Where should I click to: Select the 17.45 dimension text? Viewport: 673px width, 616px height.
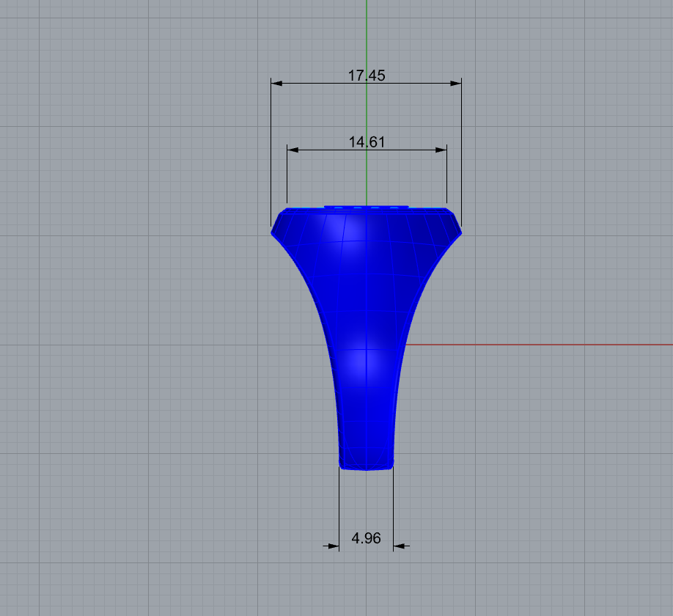click(367, 76)
